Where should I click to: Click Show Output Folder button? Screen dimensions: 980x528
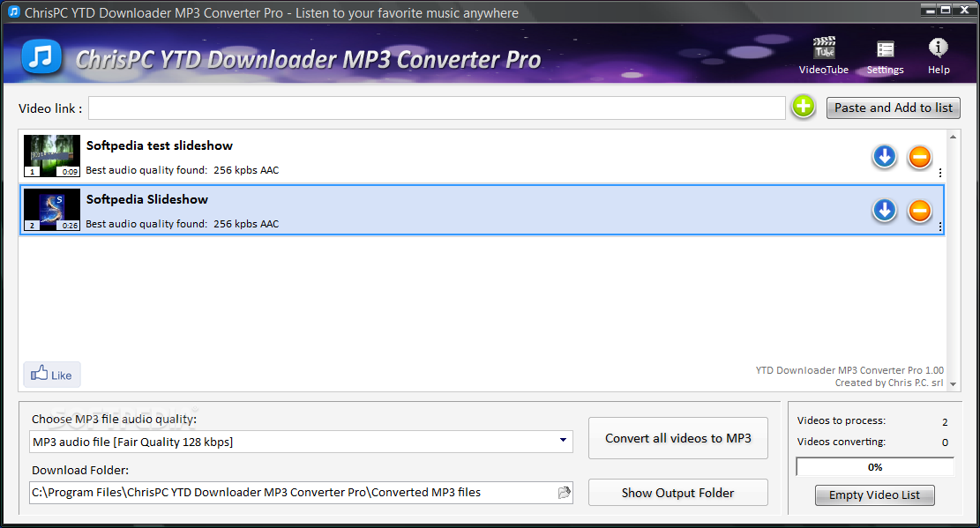(678, 493)
